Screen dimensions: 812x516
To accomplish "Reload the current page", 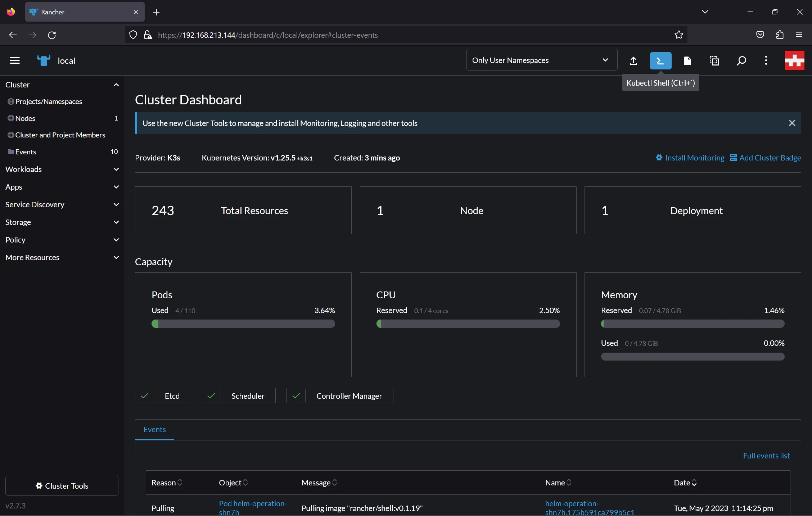I will (x=52, y=35).
